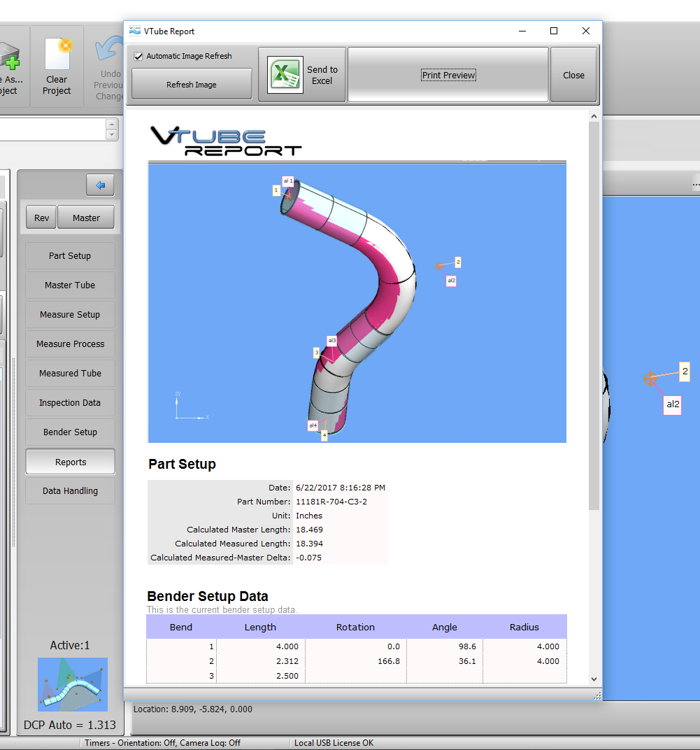Click the Send to Excel icon
This screenshot has height=750, width=700.
pyautogui.click(x=285, y=75)
